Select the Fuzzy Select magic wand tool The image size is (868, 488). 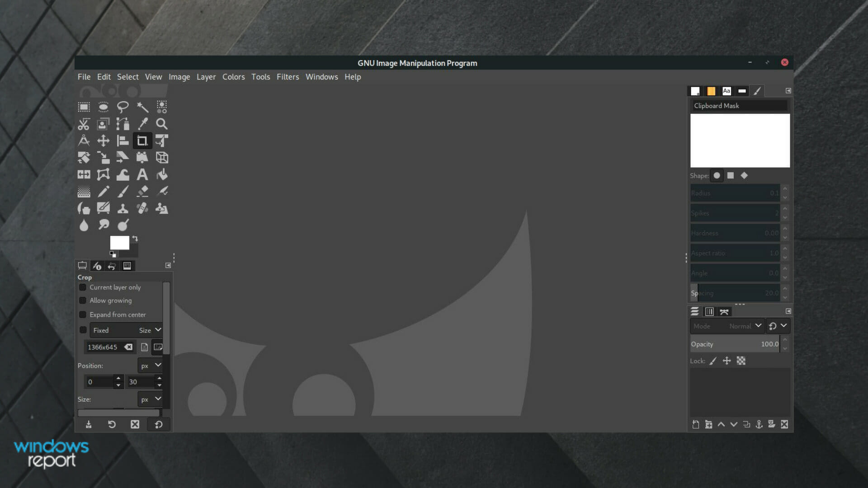click(x=142, y=107)
